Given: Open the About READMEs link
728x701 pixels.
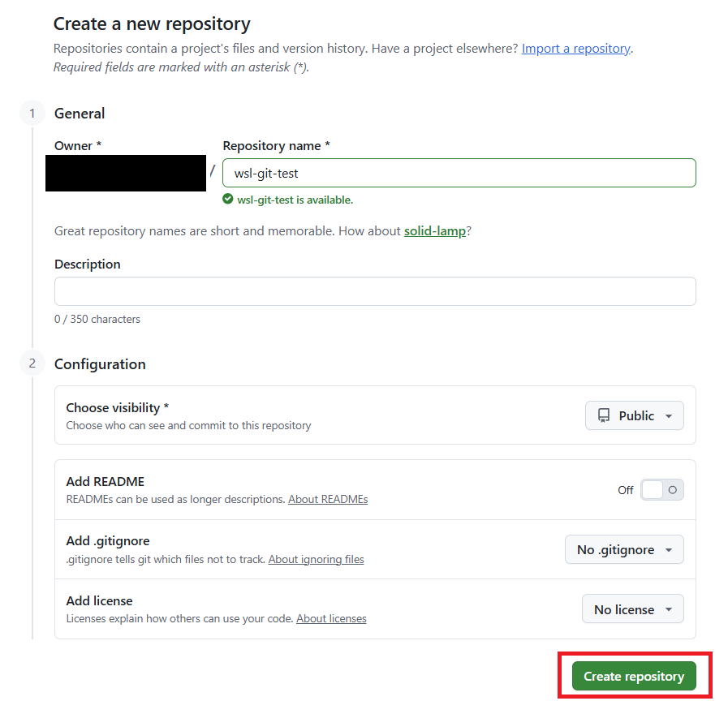Looking at the screenshot, I should point(328,499).
